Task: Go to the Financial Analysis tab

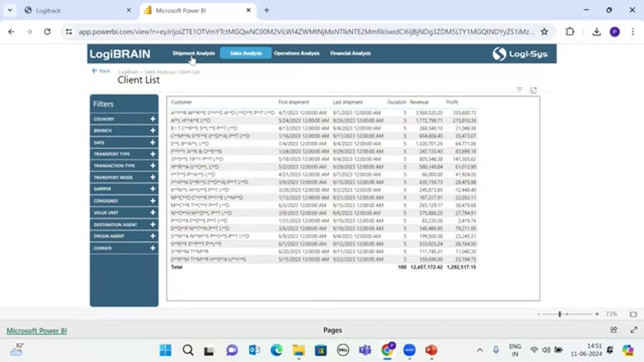Action: pyautogui.click(x=350, y=53)
